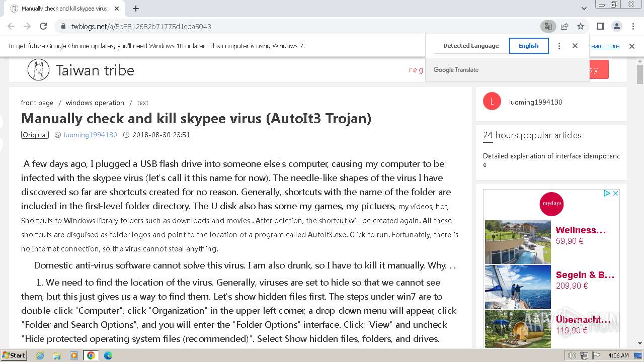Open Windows Media Player taskbar icon
Image resolution: width=644 pixels, height=362 pixels.
pyautogui.click(x=74, y=355)
